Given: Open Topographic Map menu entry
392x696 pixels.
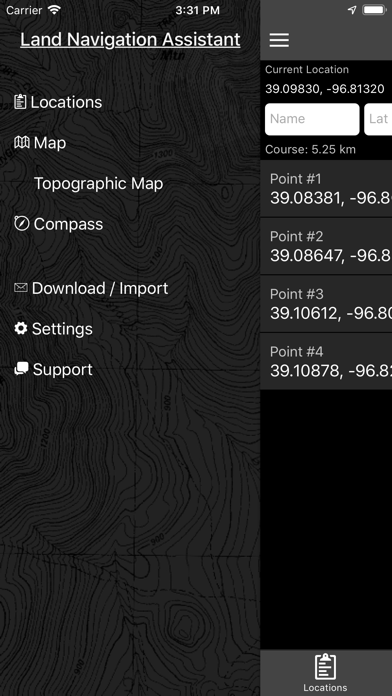Looking at the screenshot, I should tap(99, 183).
